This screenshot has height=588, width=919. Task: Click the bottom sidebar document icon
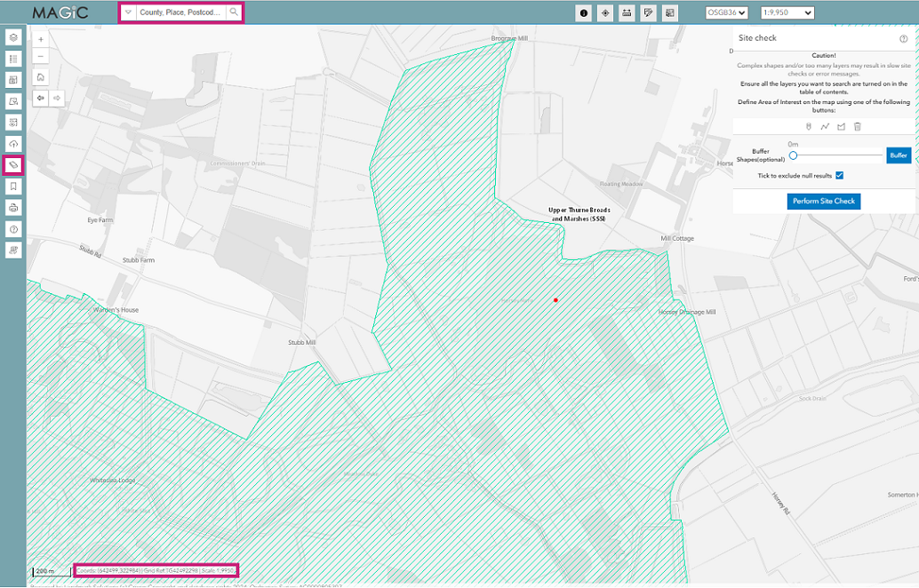click(x=13, y=250)
